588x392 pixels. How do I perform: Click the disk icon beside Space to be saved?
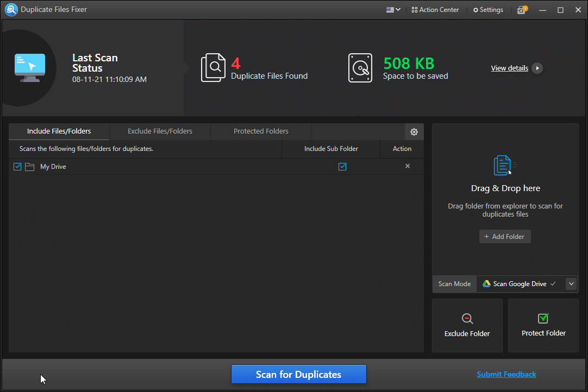360,67
